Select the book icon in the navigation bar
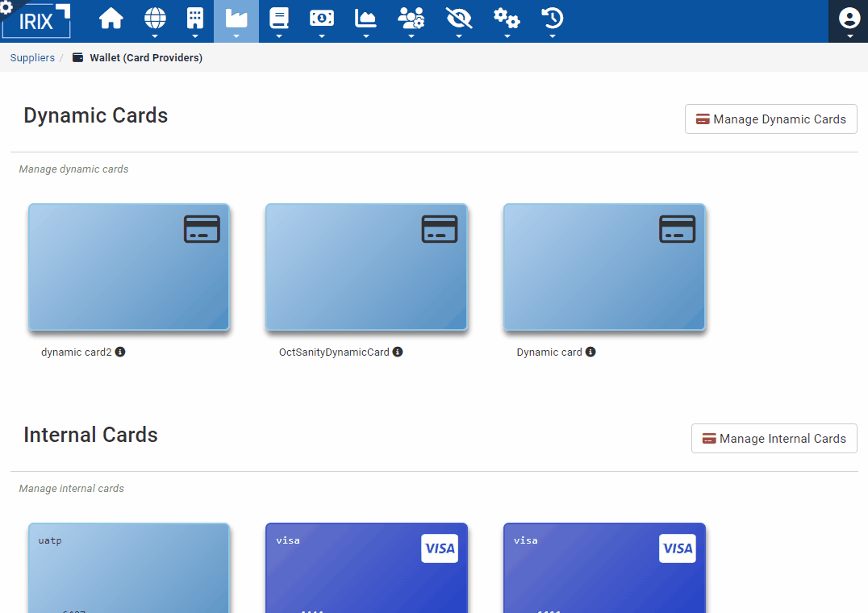The height and width of the screenshot is (613, 868). (x=278, y=16)
